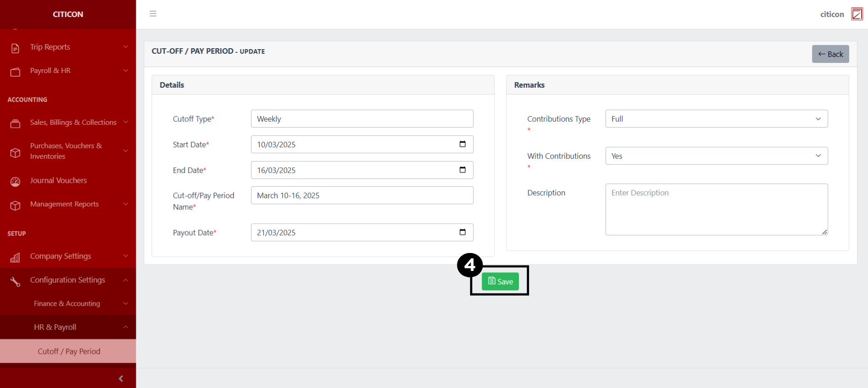Expand the Finance & Accounting submenu
This screenshot has width=868, height=388.
(x=68, y=304)
